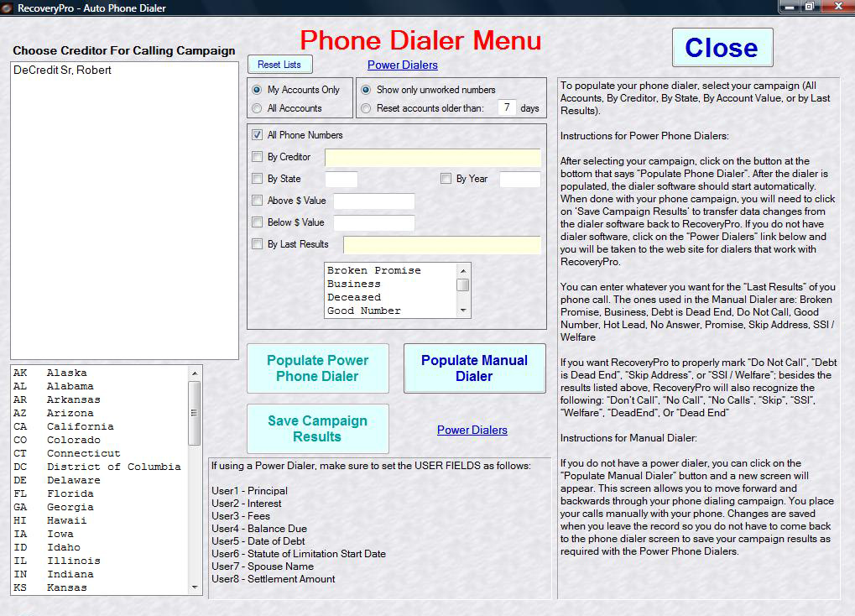Image resolution: width=855 pixels, height=616 pixels.
Task: Select AZ Arizona in state list
Action: click(100, 413)
